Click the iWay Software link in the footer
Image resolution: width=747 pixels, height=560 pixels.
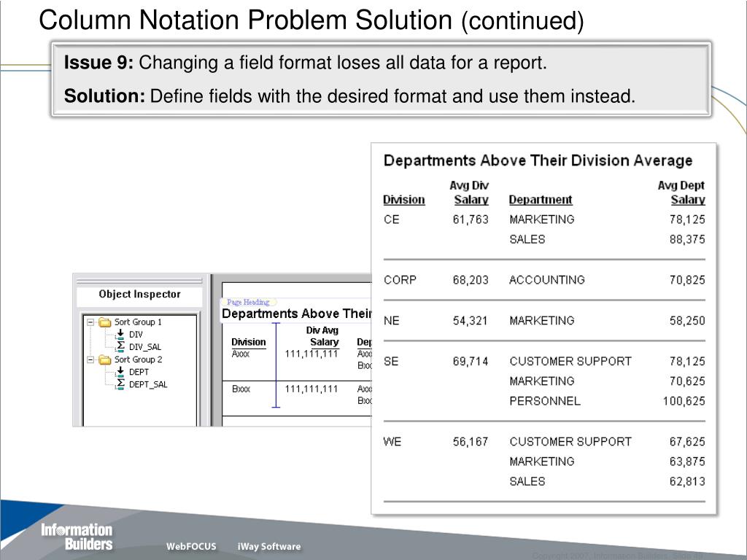269,547
